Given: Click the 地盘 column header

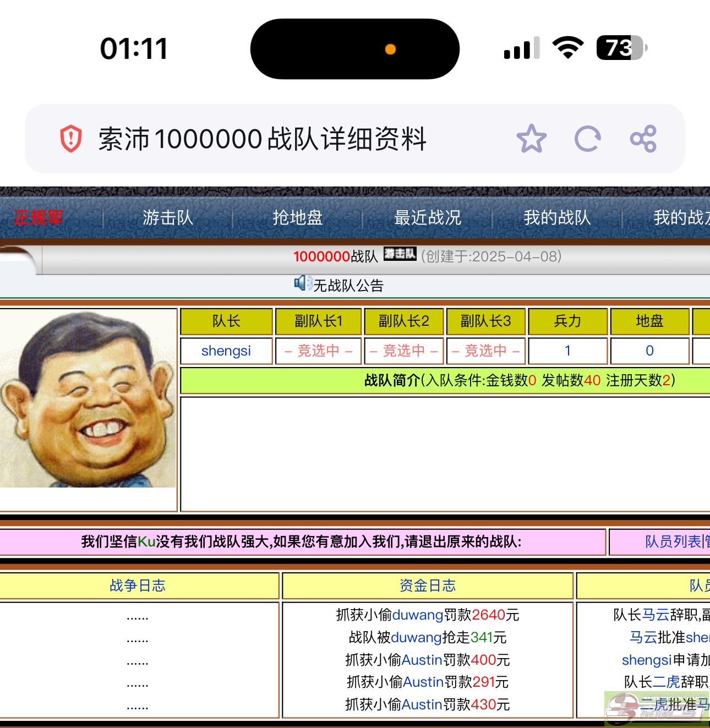Looking at the screenshot, I should click(x=649, y=321).
